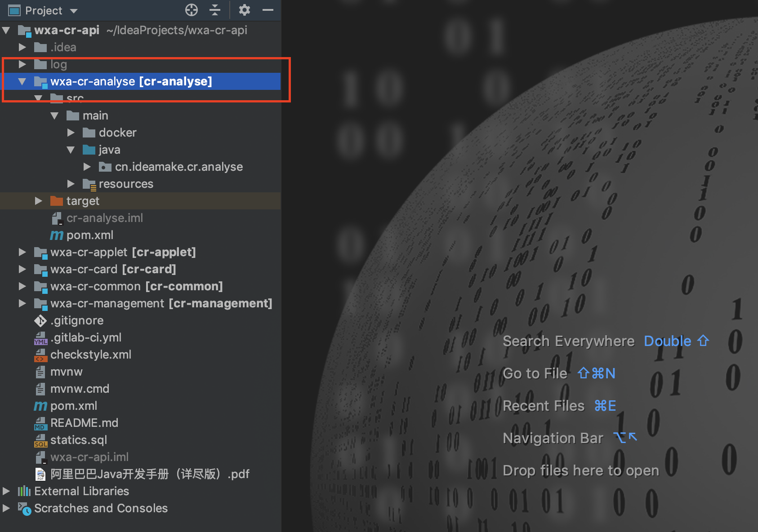
Task: Click the Select Opened File crosshair icon
Action: (x=191, y=10)
